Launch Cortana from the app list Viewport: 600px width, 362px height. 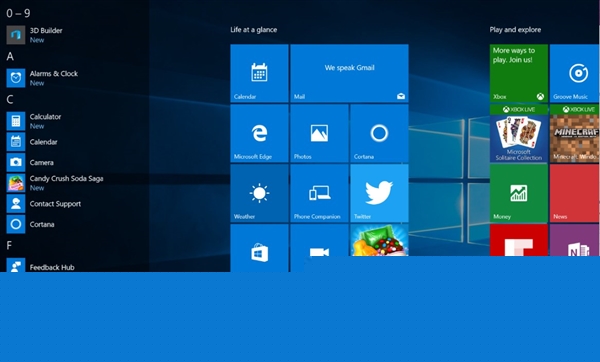(x=16, y=224)
